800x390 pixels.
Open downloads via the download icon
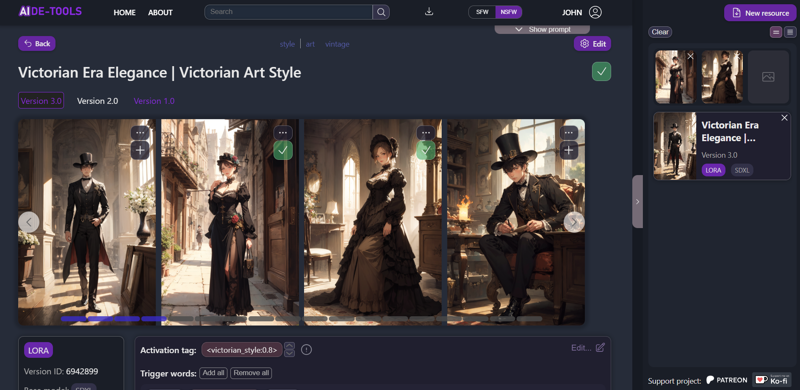click(429, 12)
